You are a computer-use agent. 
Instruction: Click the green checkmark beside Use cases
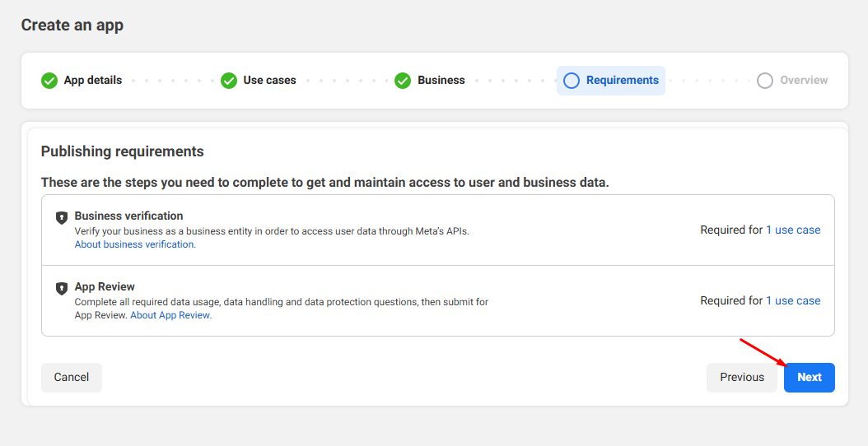coord(229,81)
